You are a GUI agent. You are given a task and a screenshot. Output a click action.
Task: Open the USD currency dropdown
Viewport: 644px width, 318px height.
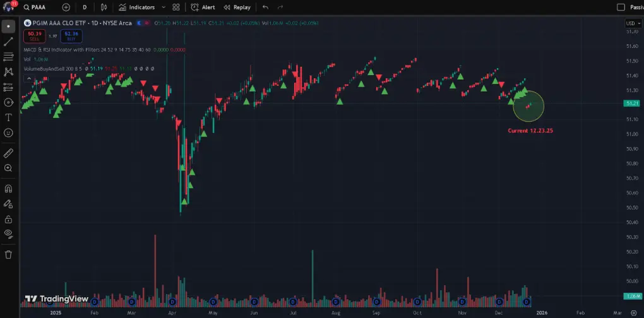[633, 23]
